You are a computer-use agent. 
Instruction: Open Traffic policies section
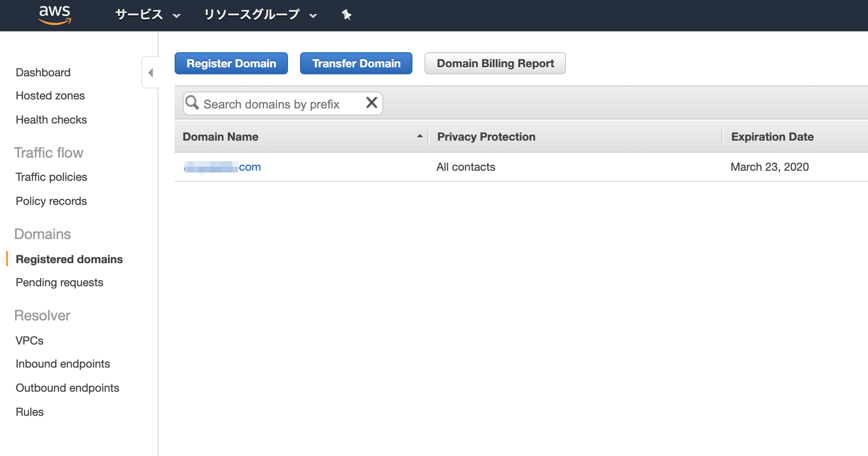[51, 177]
